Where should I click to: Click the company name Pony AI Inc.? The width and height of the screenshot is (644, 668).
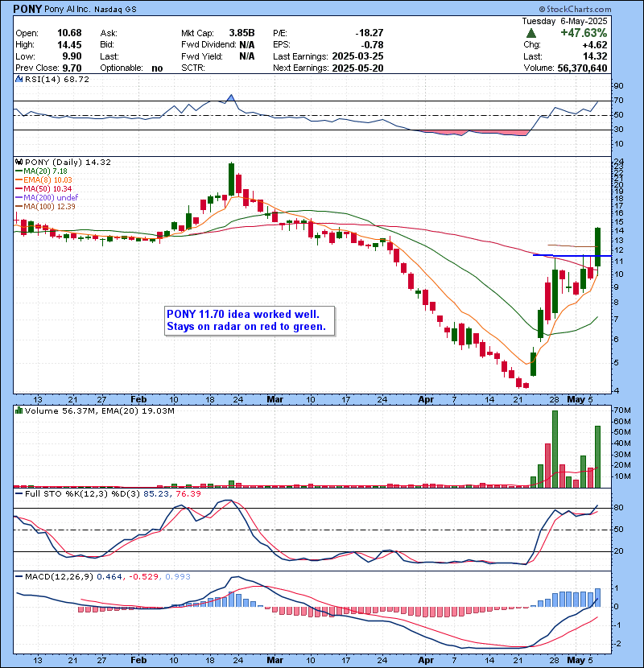point(68,9)
